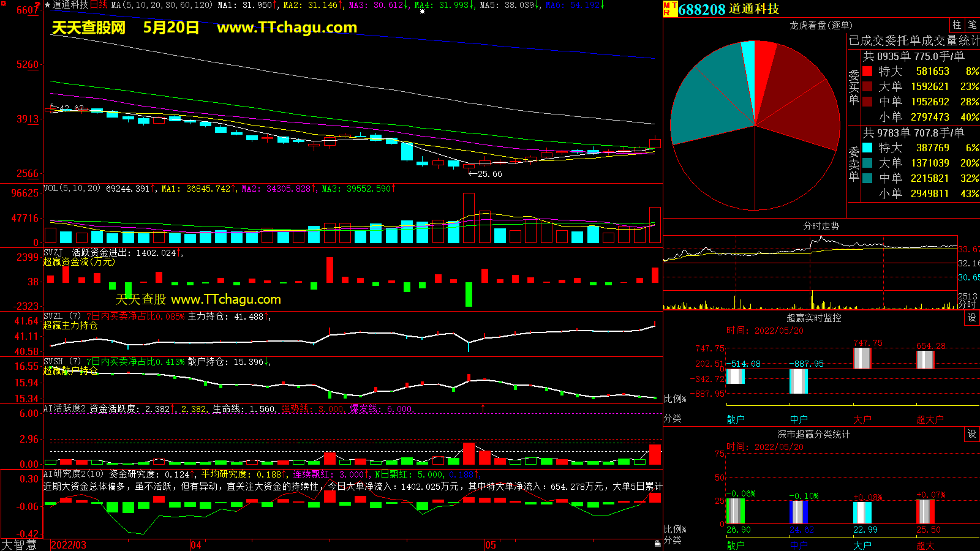
Task: Click the lock icon at bottom of chart
Action: (x=657, y=543)
